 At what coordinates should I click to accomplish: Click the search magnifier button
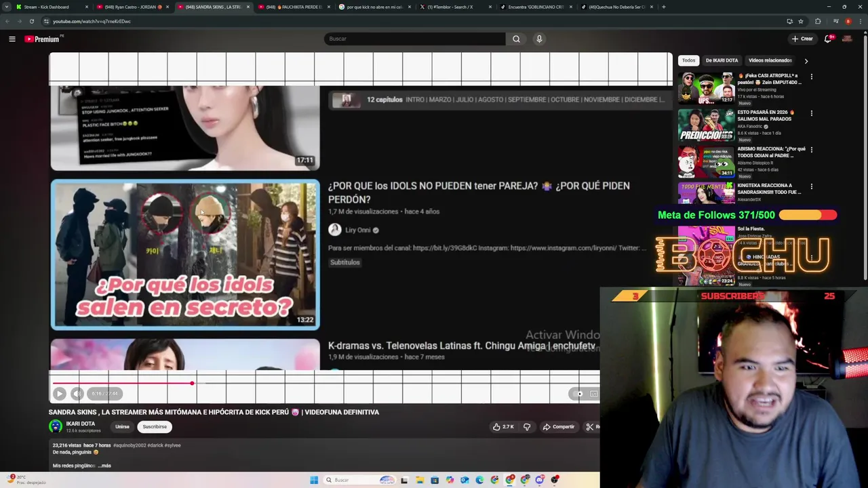tap(516, 39)
